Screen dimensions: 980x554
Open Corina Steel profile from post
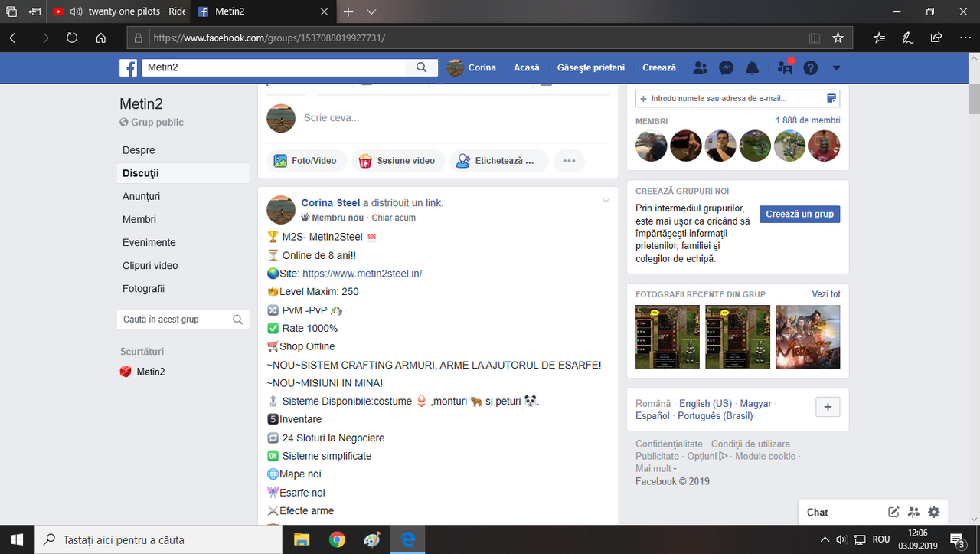331,203
